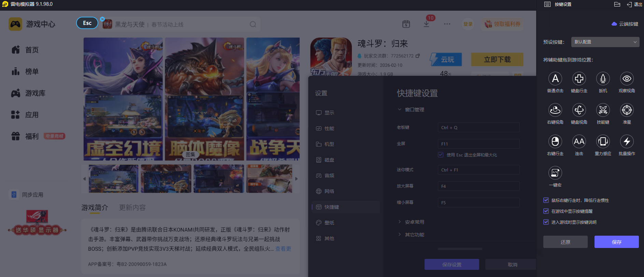Click 保存设置 in settings dialog
The image size is (644, 277).
tap(452, 264)
